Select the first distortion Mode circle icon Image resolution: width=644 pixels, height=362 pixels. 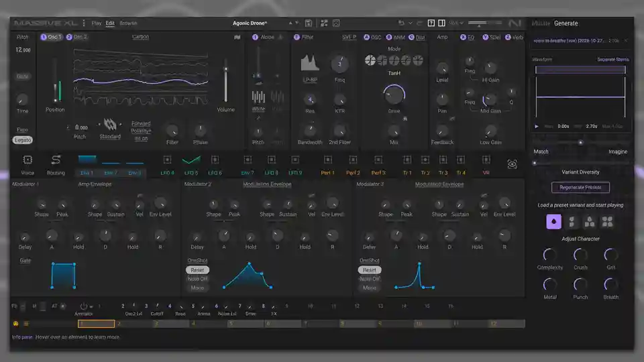click(x=370, y=60)
